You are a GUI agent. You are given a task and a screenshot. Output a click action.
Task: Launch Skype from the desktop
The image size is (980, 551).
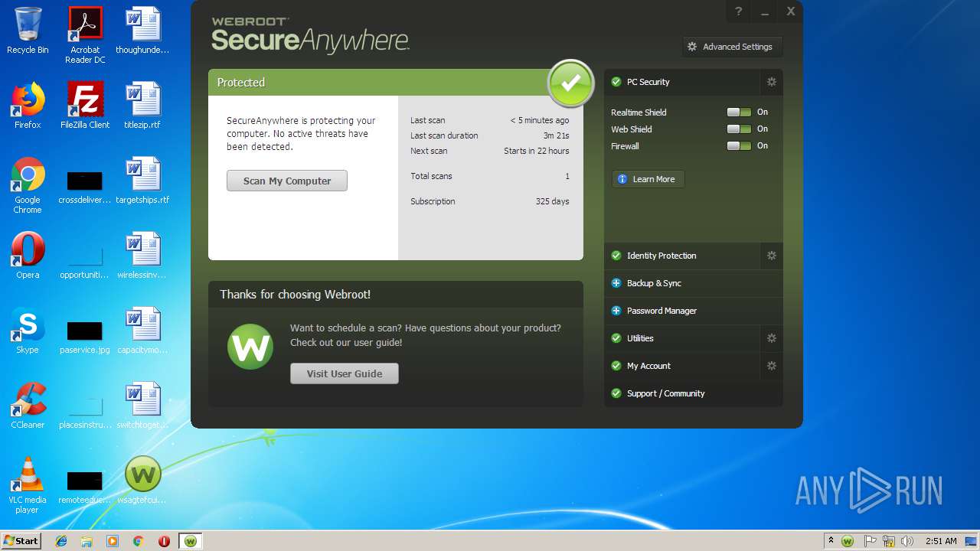coord(28,331)
